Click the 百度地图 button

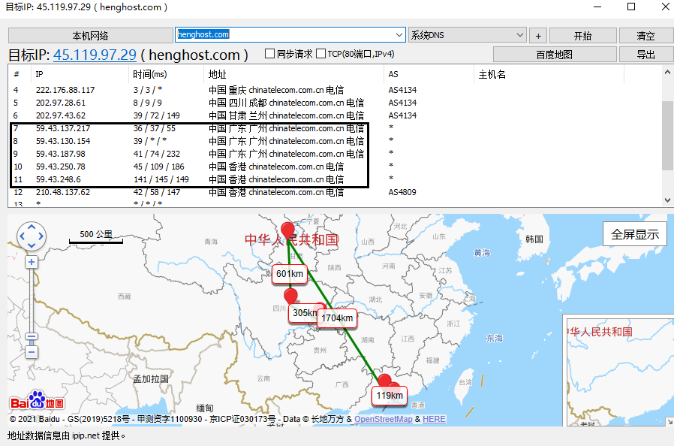click(x=555, y=55)
